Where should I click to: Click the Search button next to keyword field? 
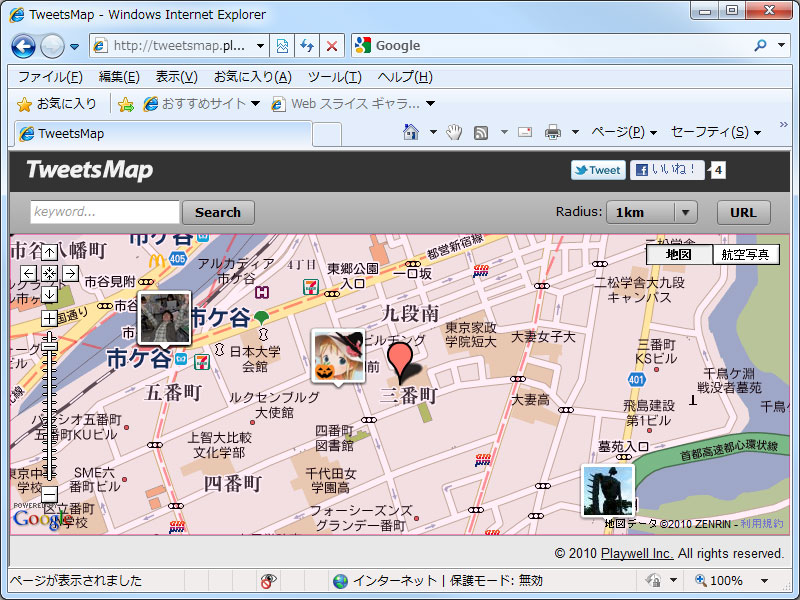(217, 212)
